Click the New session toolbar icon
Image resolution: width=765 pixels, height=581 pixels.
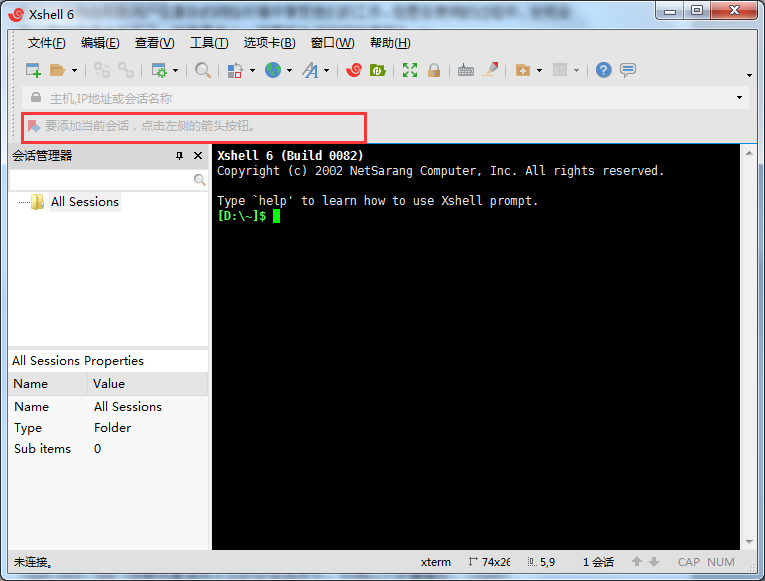[x=33, y=70]
